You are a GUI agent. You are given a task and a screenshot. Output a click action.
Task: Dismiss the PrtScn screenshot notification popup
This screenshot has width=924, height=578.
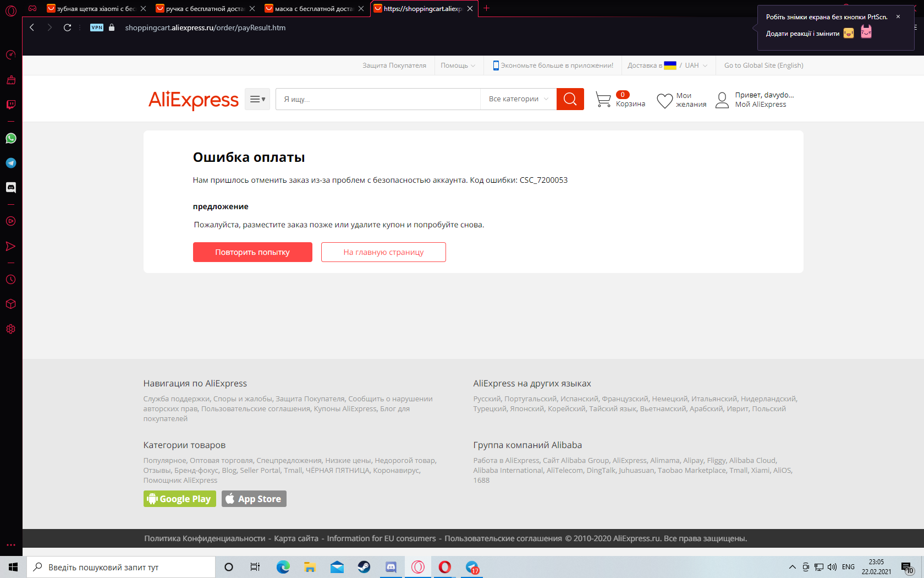click(898, 17)
